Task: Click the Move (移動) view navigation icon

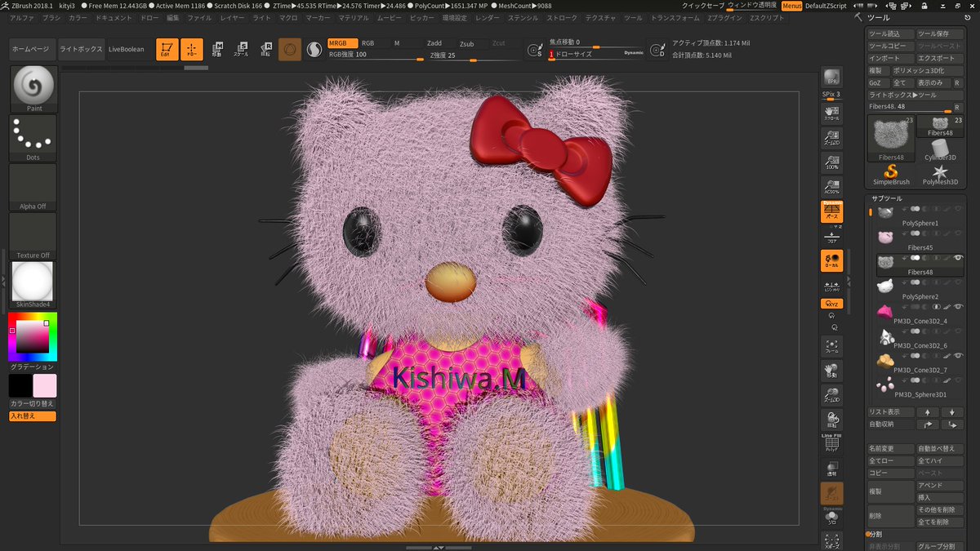Action: (831, 371)
